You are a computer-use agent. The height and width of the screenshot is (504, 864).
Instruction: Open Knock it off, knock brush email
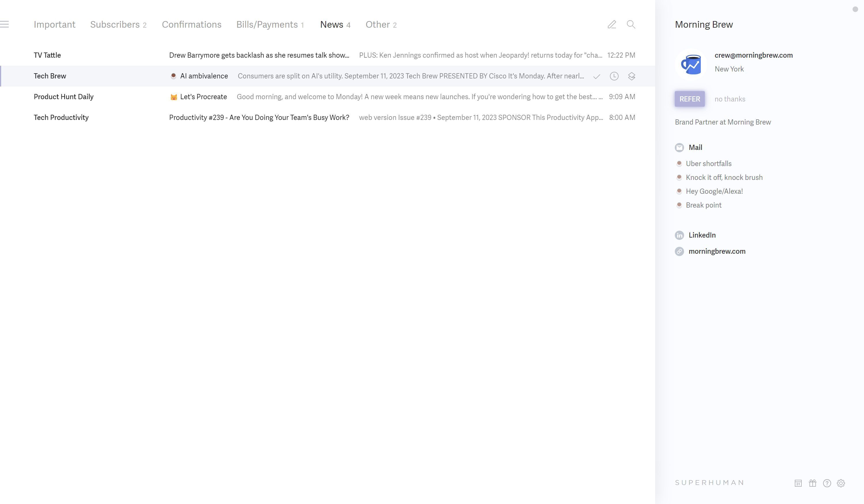click(x=724, y=177)
